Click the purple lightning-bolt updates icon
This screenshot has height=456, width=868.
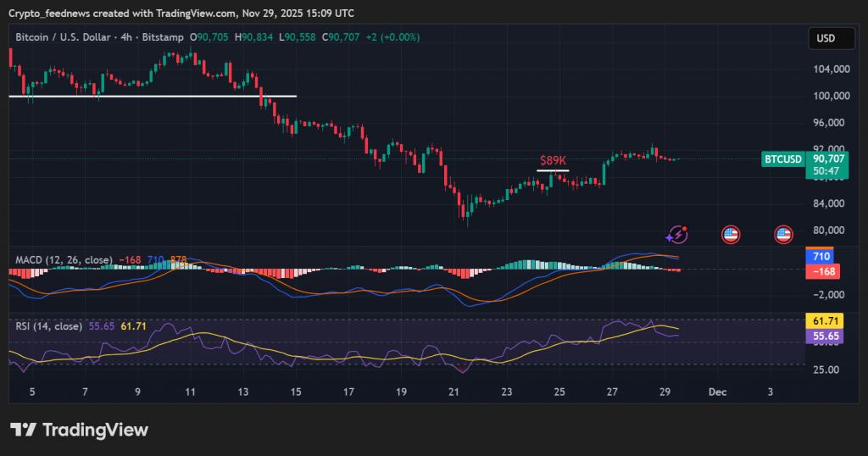(677, 235)
